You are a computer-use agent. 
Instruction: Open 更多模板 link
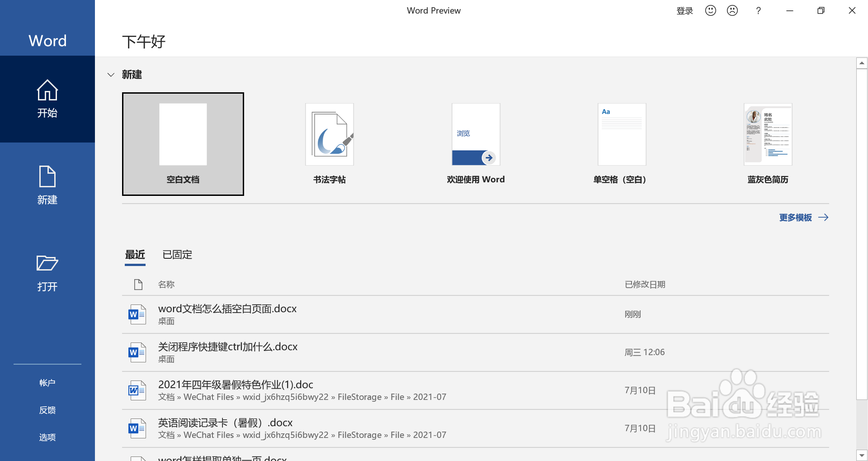coord(796,218)
